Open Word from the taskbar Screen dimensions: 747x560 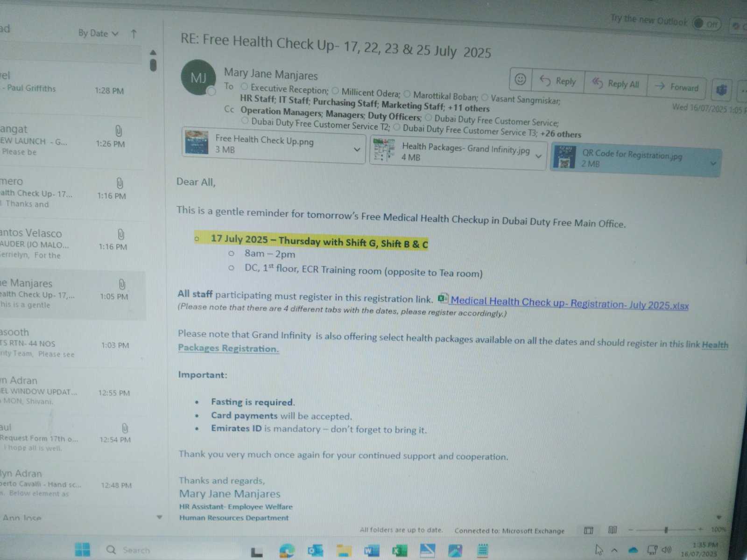pyautogui.click(x=372, y=551)
